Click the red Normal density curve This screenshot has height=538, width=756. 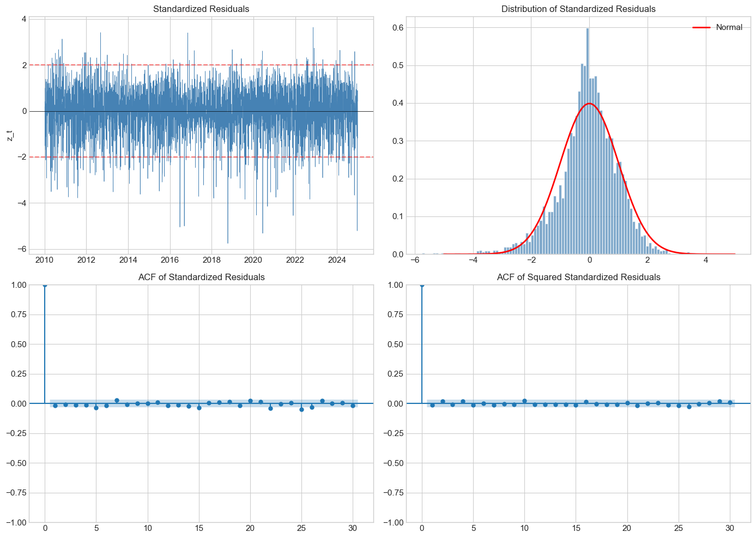pyautogui.click(x=589, y=104)
